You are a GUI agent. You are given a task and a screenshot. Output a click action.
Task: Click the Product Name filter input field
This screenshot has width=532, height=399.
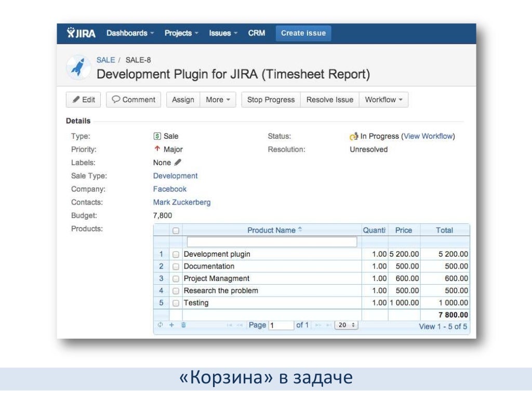272,242
